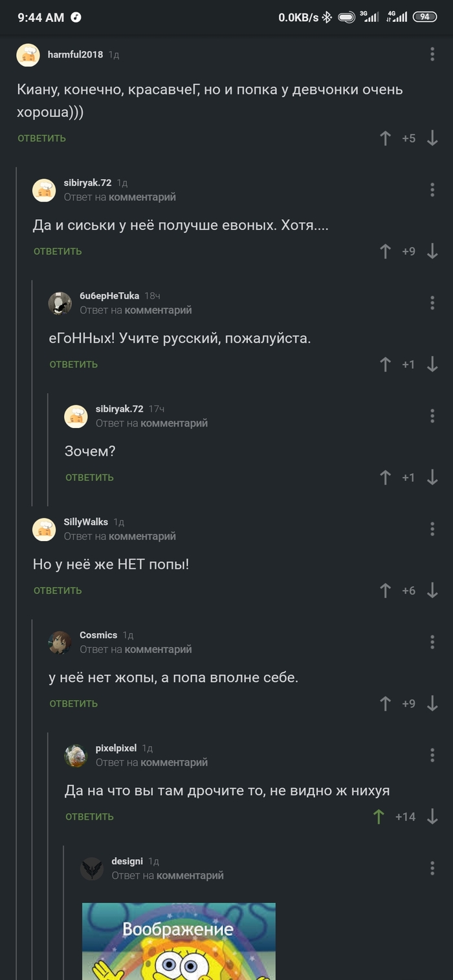Open the SpongeBob imagination image
This screenshot has height=980, width=453.
point(179,941)
